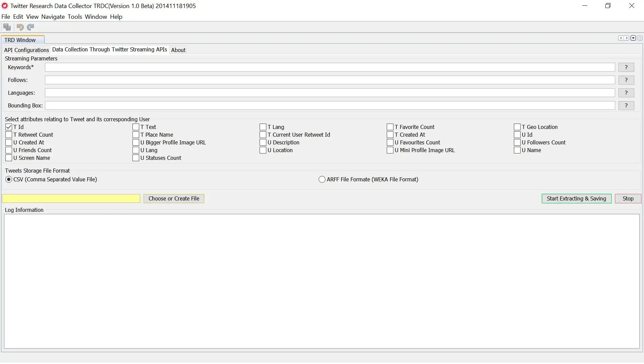Image resolution: width=644 pixels, height=364 pixels.
Task: Click the Keywords input field
Action: (x=329, y=67)
